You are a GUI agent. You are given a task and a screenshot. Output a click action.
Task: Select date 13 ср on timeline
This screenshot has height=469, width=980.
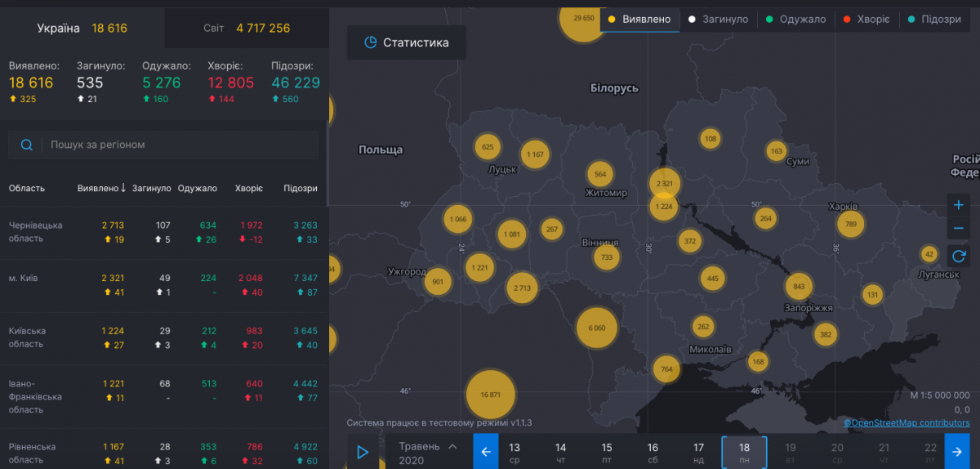[x=514, y=453]
